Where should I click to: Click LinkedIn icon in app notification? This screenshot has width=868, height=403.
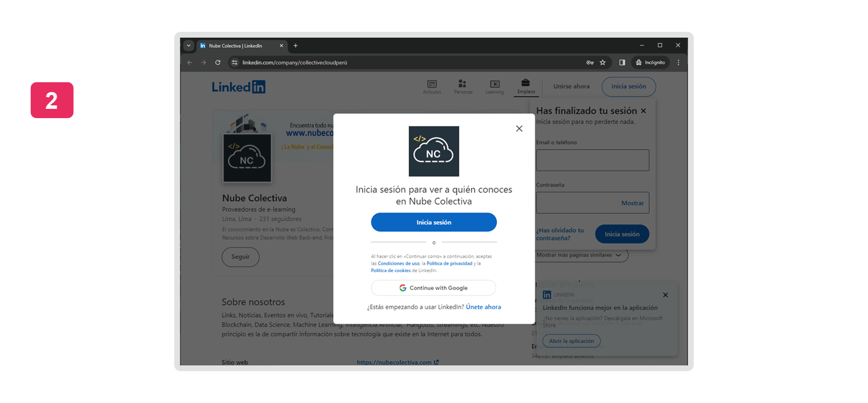point(547,295)
